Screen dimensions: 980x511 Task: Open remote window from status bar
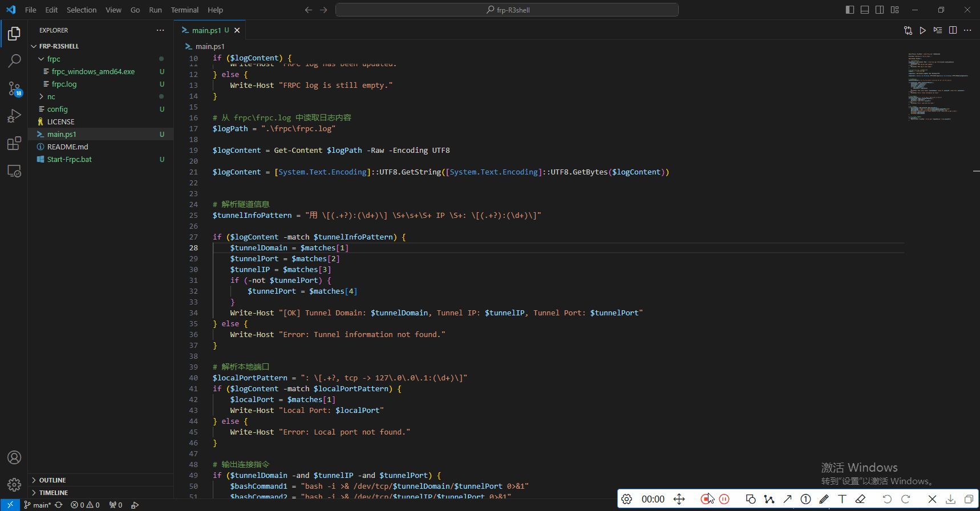tap(10, 505)
